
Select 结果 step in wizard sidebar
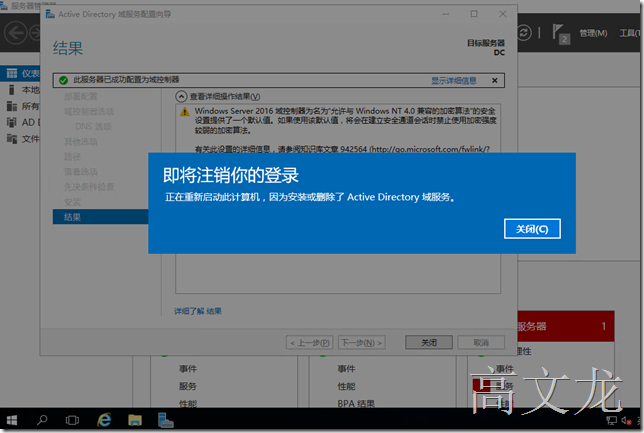click(100, 217)
